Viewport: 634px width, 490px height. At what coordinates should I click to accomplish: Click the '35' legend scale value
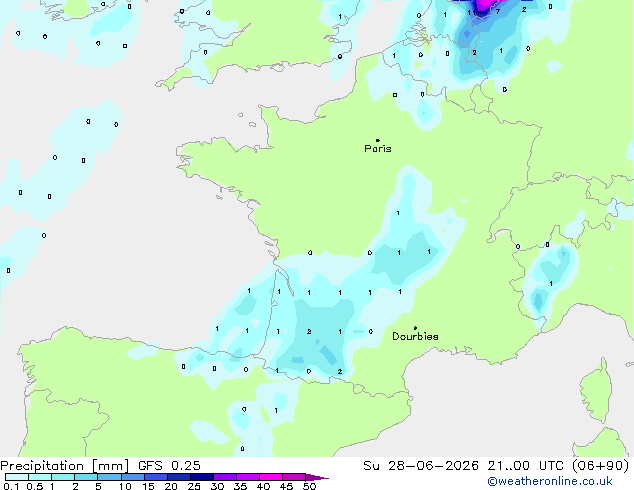[x=240, y=486]
